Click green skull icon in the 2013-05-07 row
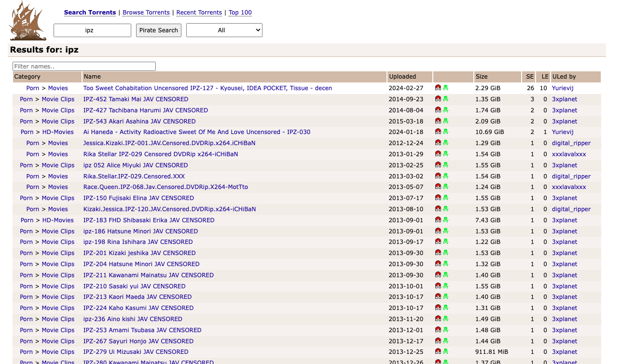 (445, 187)
